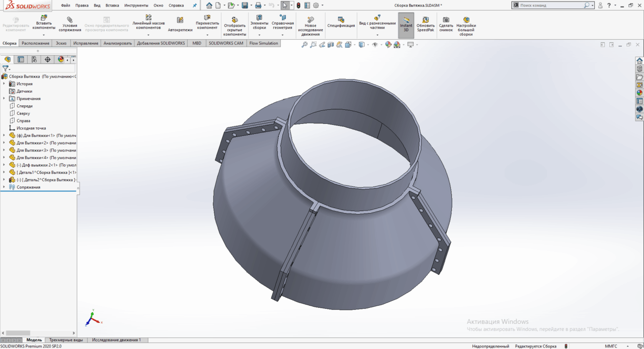Viewport: 644px width, 349px height.
Task: Click the Zoom to Fit icon
Action: click(304, 45)
